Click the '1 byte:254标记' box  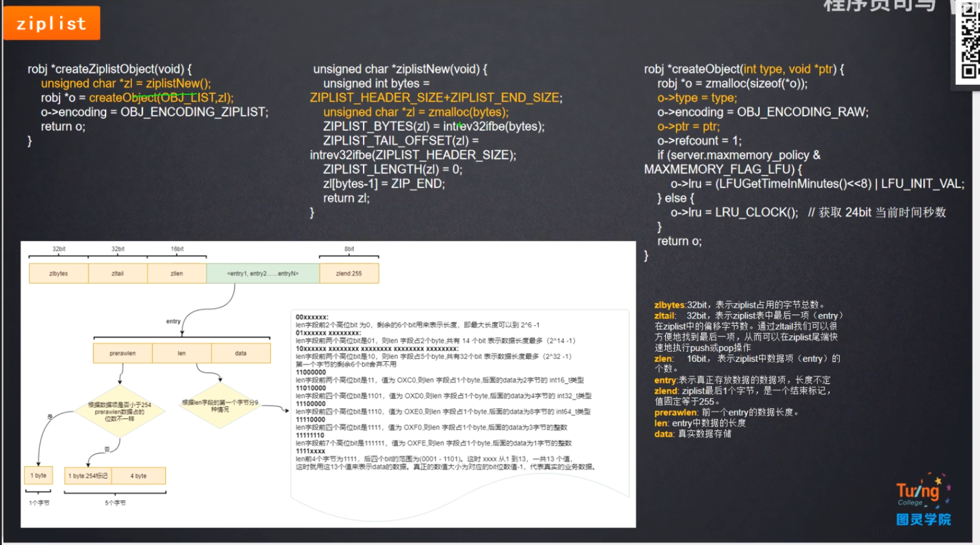click(88, 476)
